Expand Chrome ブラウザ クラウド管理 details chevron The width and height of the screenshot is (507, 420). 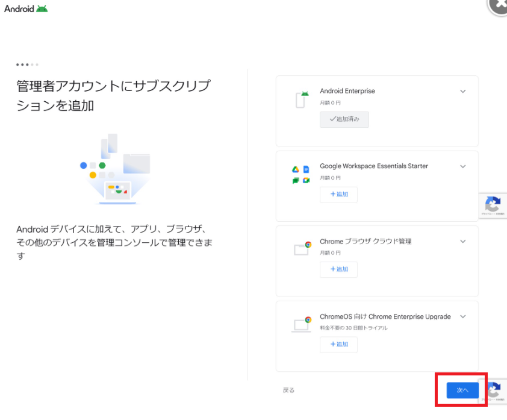463,242
